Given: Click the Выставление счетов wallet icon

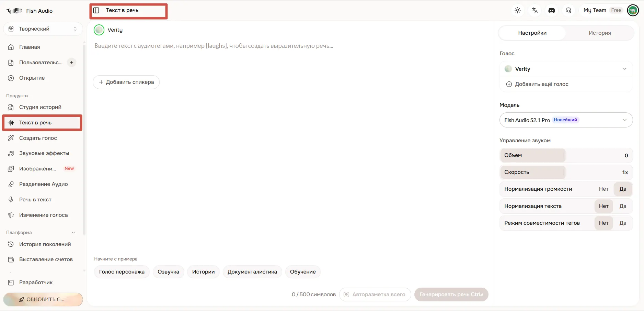Looking at the screenshot, I should pos(11,259).
